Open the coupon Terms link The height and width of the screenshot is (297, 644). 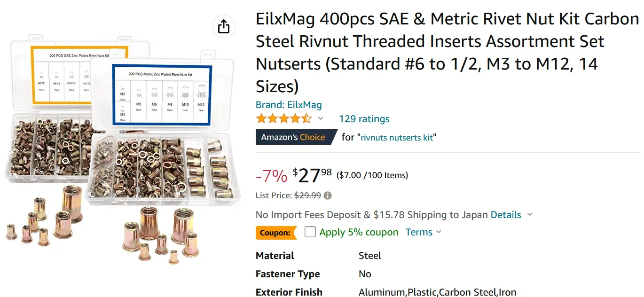[419, 232]
